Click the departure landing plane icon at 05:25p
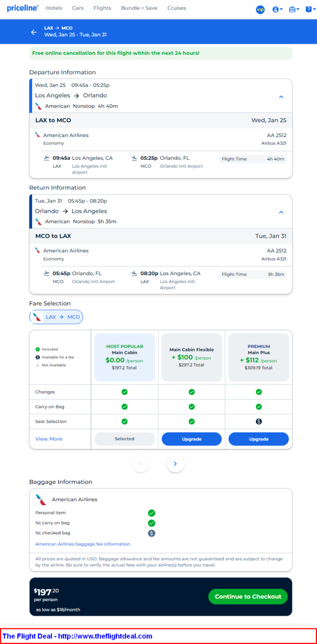Image resolution: width=317 pixels, height=644 pixels. pos(134,158)
